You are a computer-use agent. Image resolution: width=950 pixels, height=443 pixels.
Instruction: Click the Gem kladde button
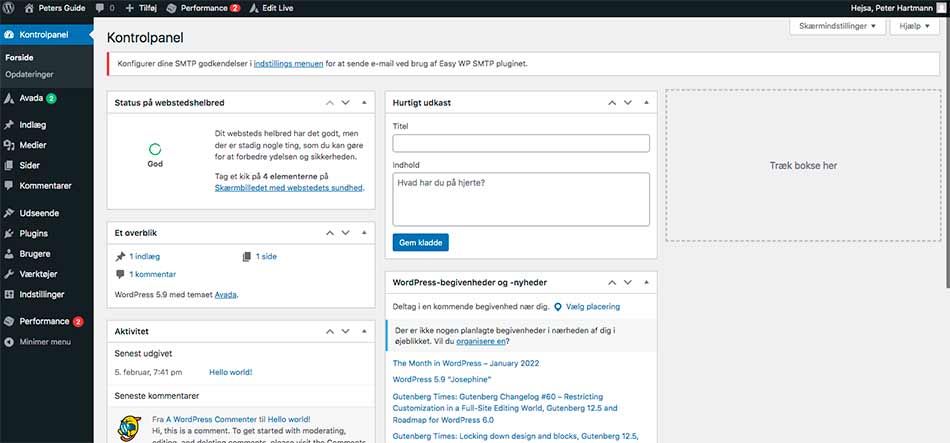(420, 242)
